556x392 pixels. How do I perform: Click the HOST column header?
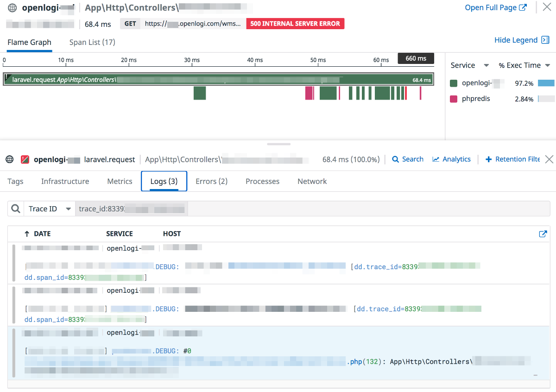pos(172,234)
